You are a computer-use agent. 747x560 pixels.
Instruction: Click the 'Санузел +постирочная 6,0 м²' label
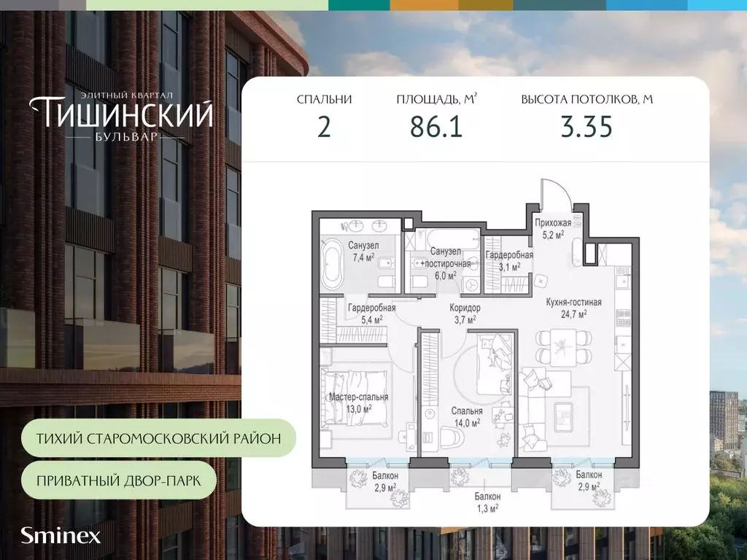(445, 263)
